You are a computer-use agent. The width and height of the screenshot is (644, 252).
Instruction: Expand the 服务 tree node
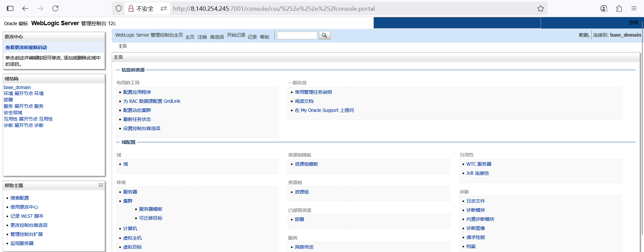click(x=23, y=106)
